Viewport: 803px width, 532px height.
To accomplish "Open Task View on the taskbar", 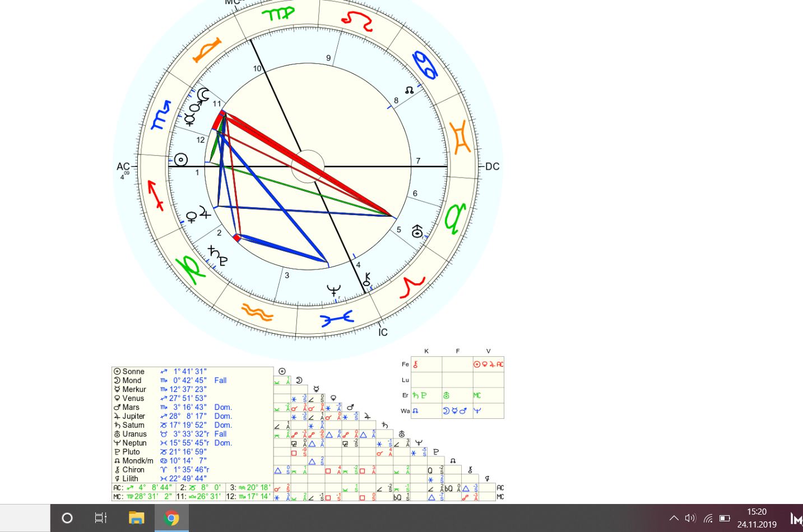I will (x=101, y=518).
